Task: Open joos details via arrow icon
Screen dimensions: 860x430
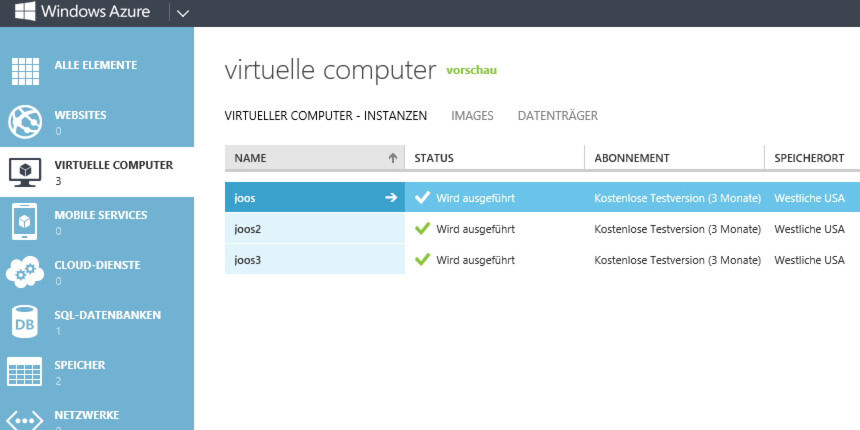Action: 391,197
